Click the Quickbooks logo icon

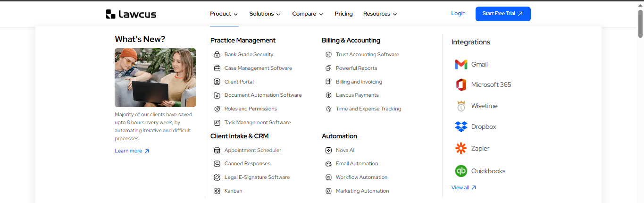pyautogui.click(x=461, y=171)
